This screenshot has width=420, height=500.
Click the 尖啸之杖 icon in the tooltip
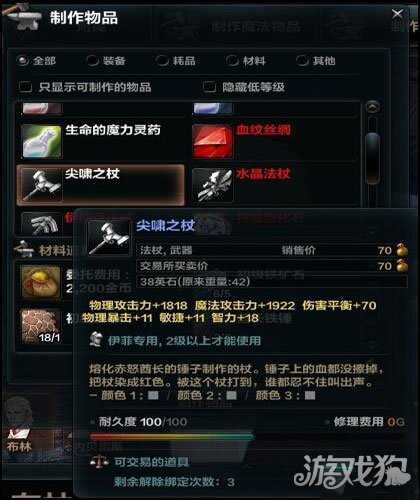pos(109,238)
